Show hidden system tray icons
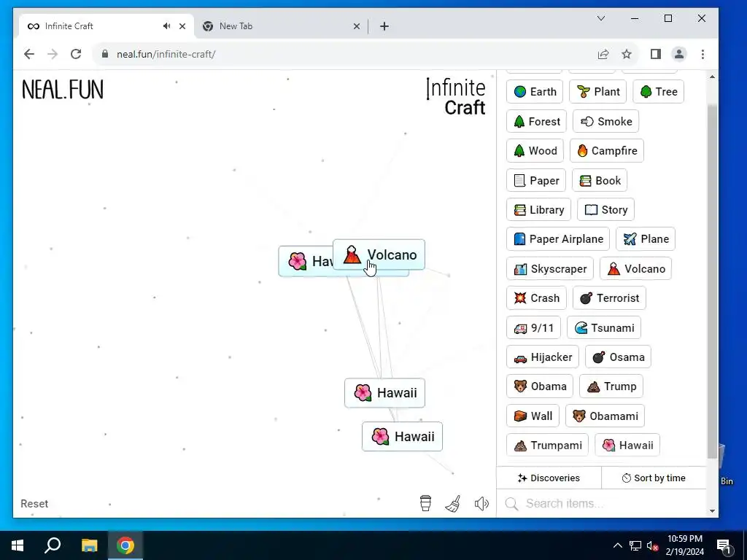This screenshot has width=747, height=560. tap(617, 545)
